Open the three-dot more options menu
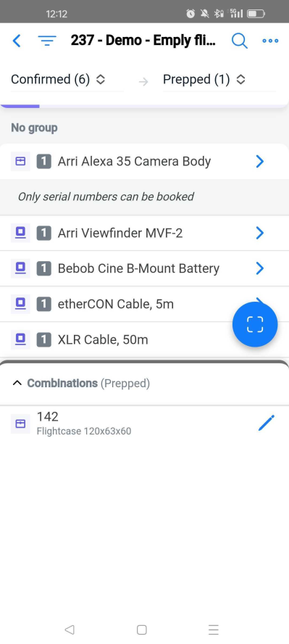The width and height of the screenshot is (289, 644). (x=270, y=41)
